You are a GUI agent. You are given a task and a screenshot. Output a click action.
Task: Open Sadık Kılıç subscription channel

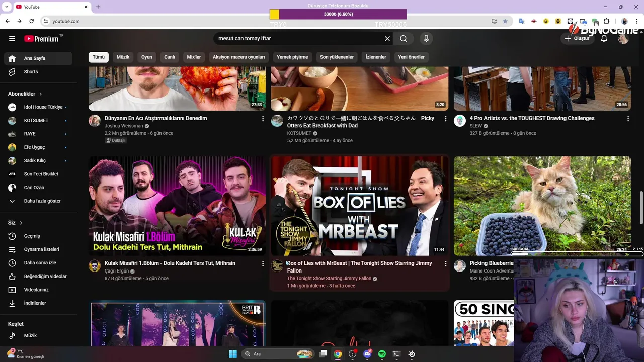tap(38, 161)
